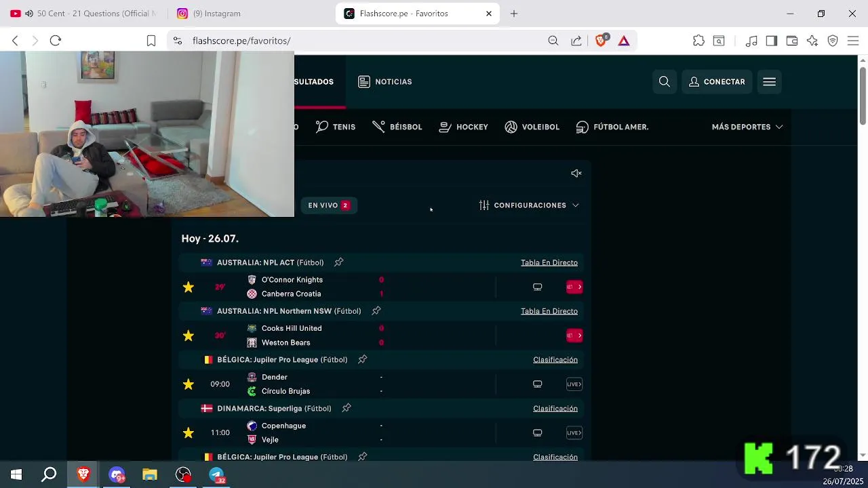Open File Explorer from the taskbar
This screenshot has height=488, width=868.
[x=150, y=475]
